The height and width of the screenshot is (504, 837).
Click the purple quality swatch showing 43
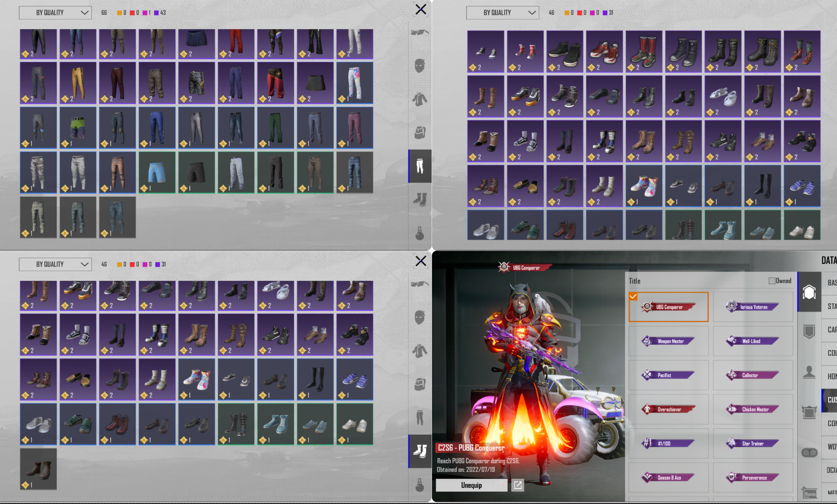[x=157, y=13]
